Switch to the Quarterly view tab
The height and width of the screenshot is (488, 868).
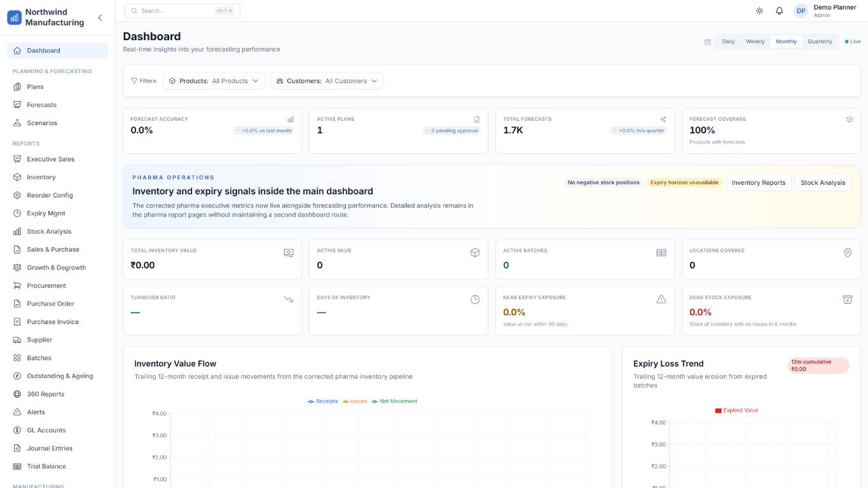820,41
